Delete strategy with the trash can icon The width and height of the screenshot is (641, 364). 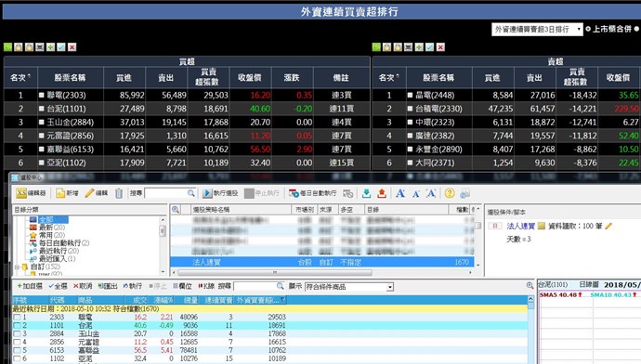click(119, 193)
